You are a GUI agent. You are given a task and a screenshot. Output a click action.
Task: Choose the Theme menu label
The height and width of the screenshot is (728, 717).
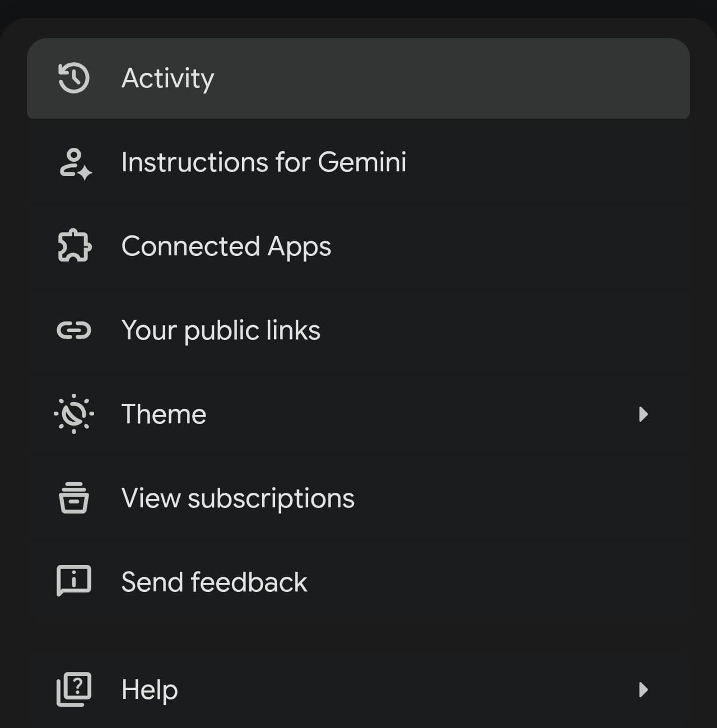(x=164, y=414)
